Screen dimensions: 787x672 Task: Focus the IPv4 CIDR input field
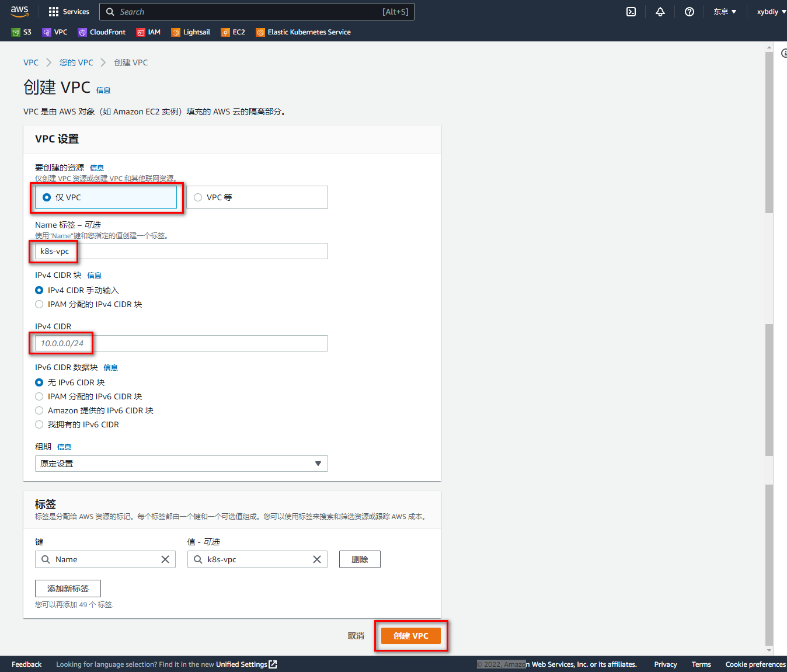tap(182, 343)
